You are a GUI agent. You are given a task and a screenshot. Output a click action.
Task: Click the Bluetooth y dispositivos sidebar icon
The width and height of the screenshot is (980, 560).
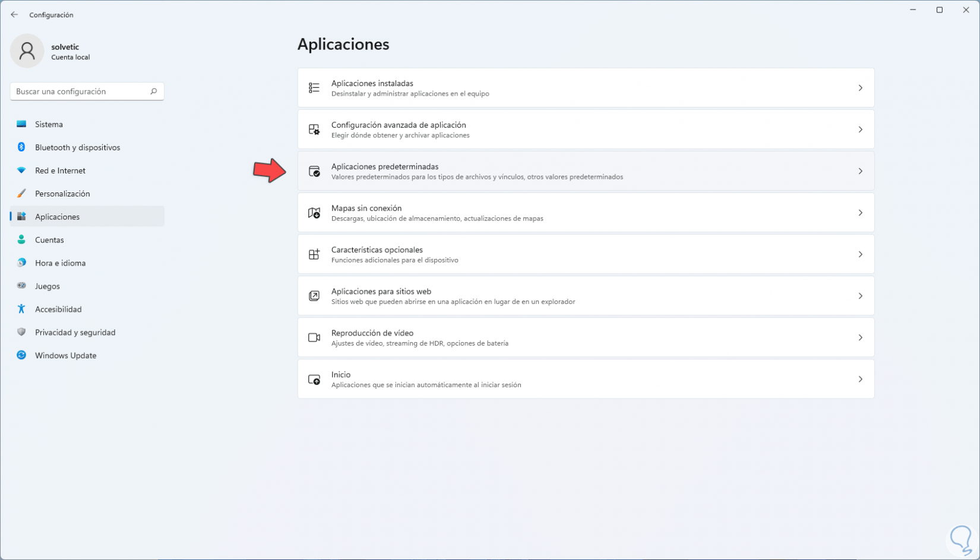(21, 147)
